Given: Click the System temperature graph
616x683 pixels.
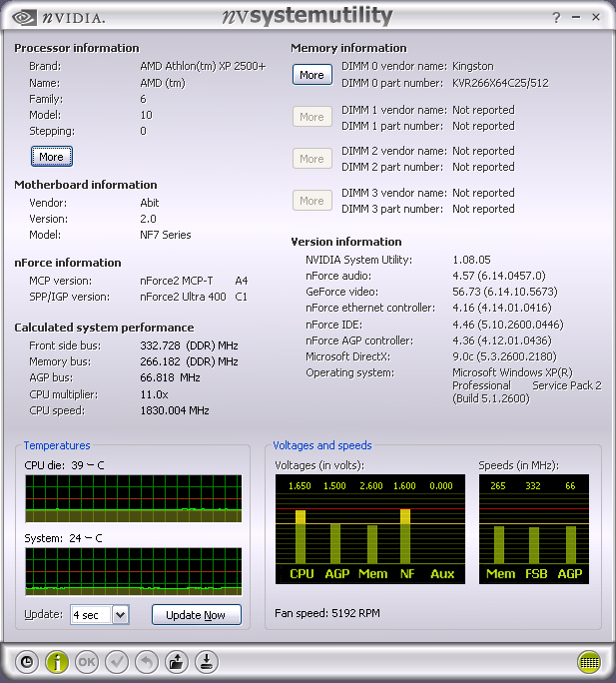Looking at the screenshot, I should pyautogui.click(x=133, y=571).
